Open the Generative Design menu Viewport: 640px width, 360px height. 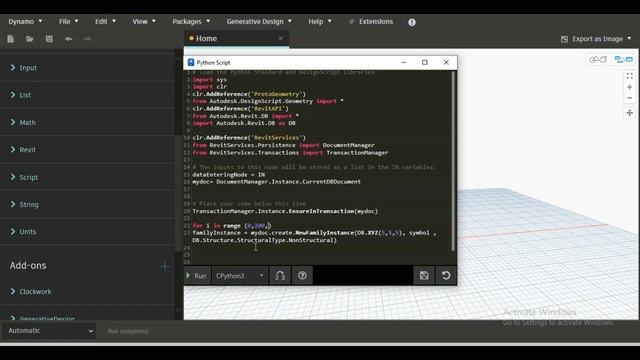click(x=259, y=22)
